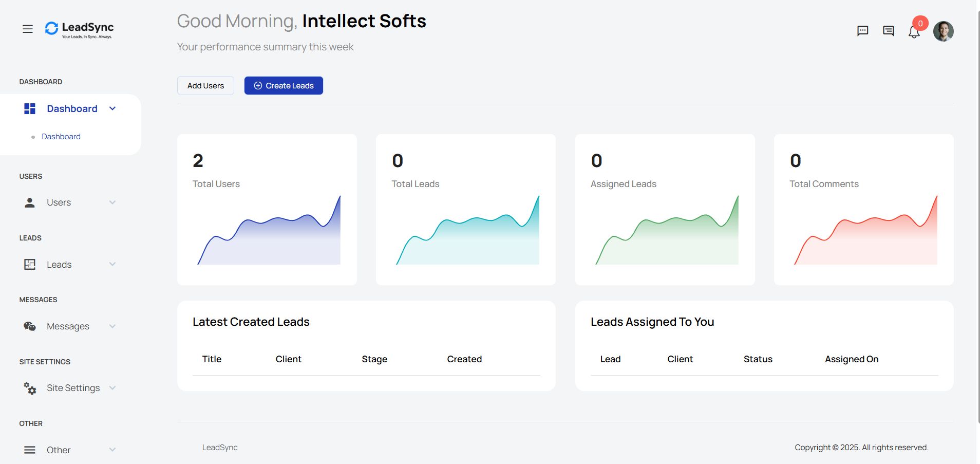Click the Add Users button

tap(205, 86)
